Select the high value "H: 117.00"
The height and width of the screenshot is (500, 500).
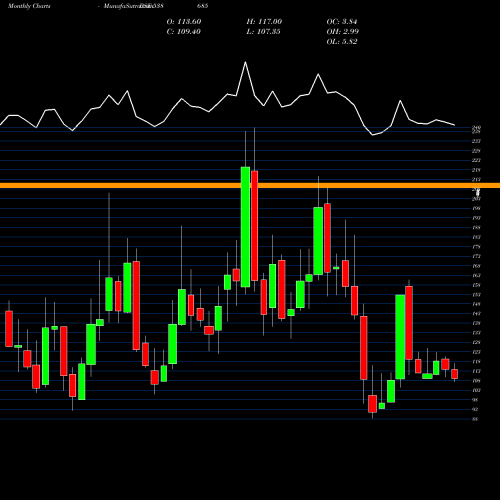point(264,22)
